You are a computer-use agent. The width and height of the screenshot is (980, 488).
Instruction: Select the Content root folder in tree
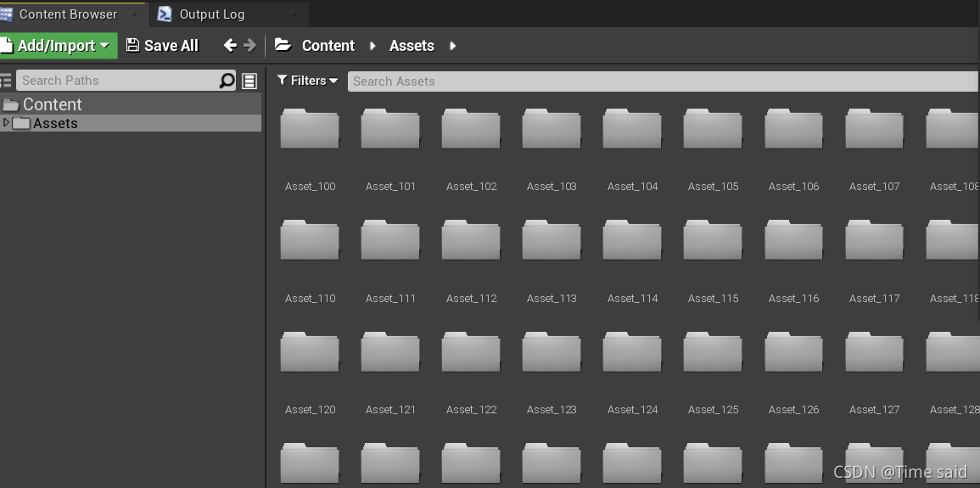pos(131,104)
